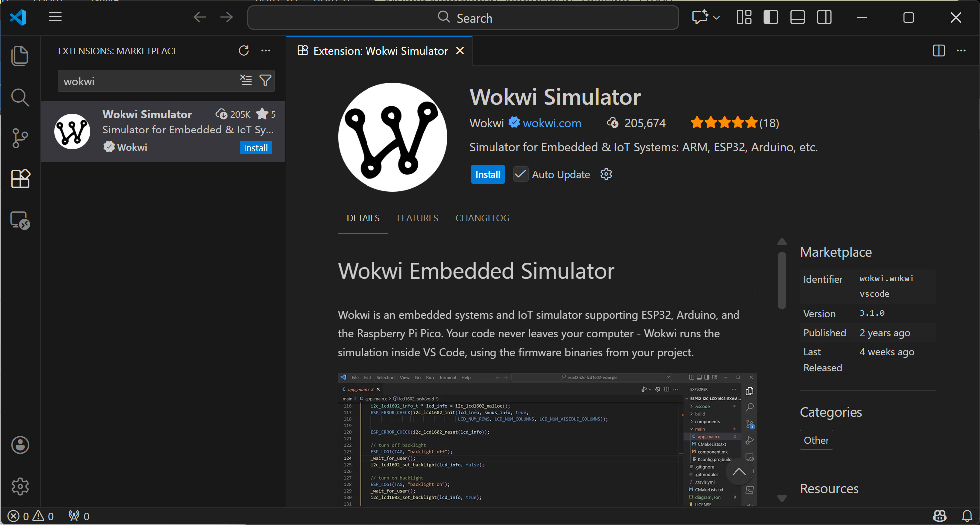This screenshot has height=525, width=980.
Task: Expand the Copilot chat dropdown arrow
Action: (717, 18)
